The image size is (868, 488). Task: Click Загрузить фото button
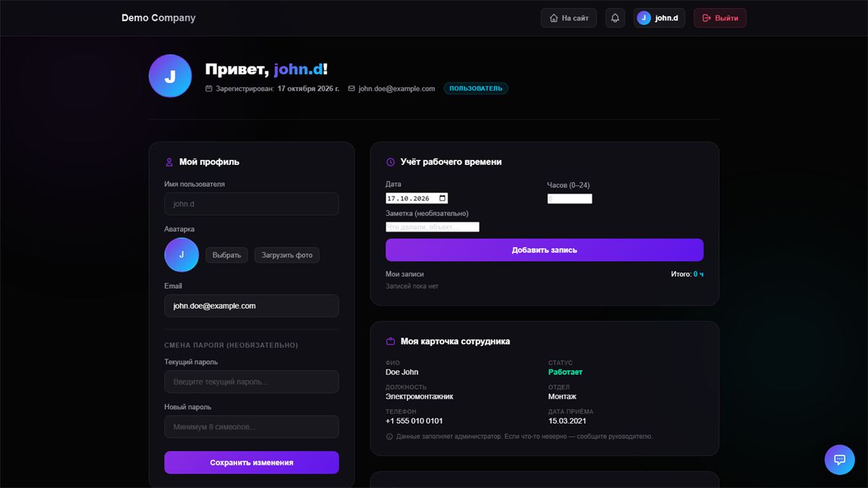pos(287,255)
